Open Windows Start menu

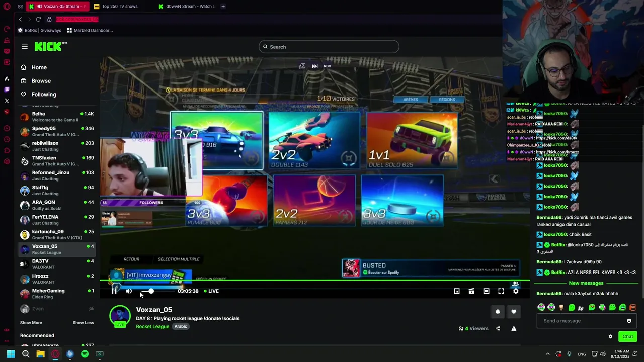click(11, 354)
